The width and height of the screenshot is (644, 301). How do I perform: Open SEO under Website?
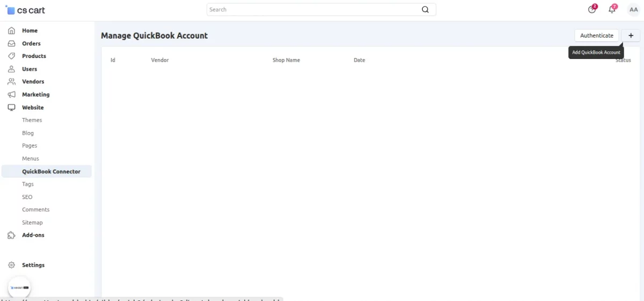(x=27, y=197)
